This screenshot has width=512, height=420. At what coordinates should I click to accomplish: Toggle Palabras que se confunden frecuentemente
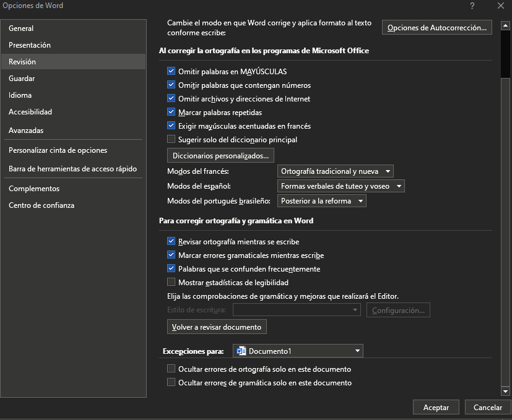(x=171, y=268)
